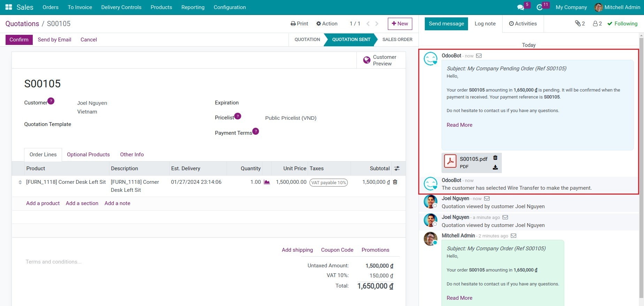
Task: Click OdooBot avatar on pending order message
Action: (430, 59)
